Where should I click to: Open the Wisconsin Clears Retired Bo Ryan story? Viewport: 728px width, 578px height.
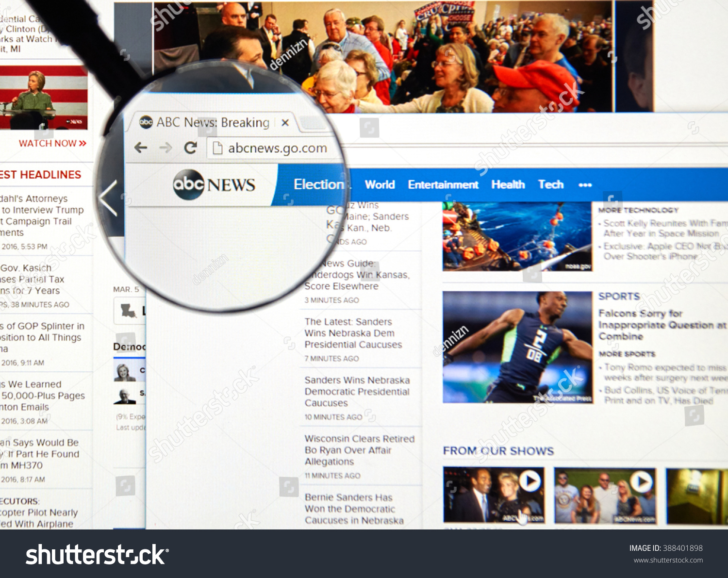[x=359, y=450]
